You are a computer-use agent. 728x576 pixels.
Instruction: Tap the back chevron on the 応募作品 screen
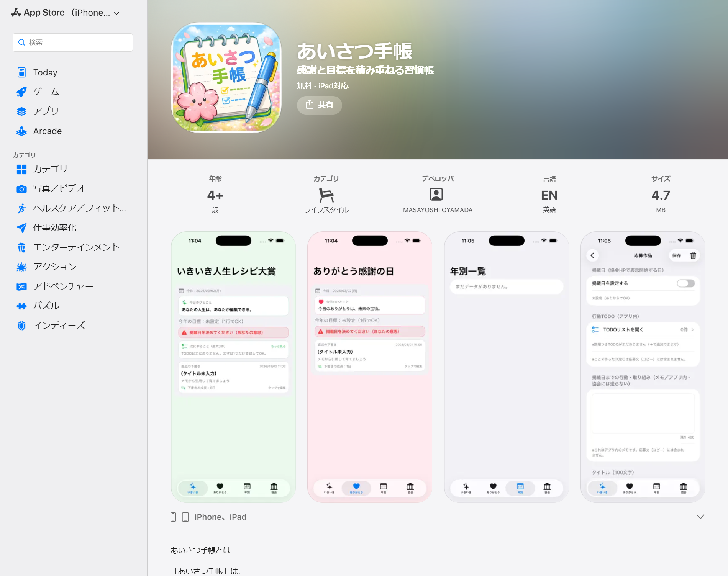(592, 255)
